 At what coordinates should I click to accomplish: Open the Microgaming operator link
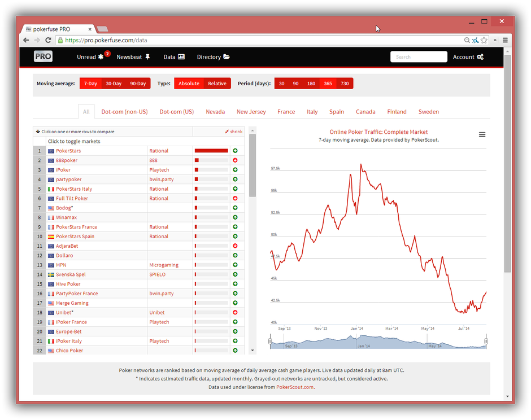164,265
